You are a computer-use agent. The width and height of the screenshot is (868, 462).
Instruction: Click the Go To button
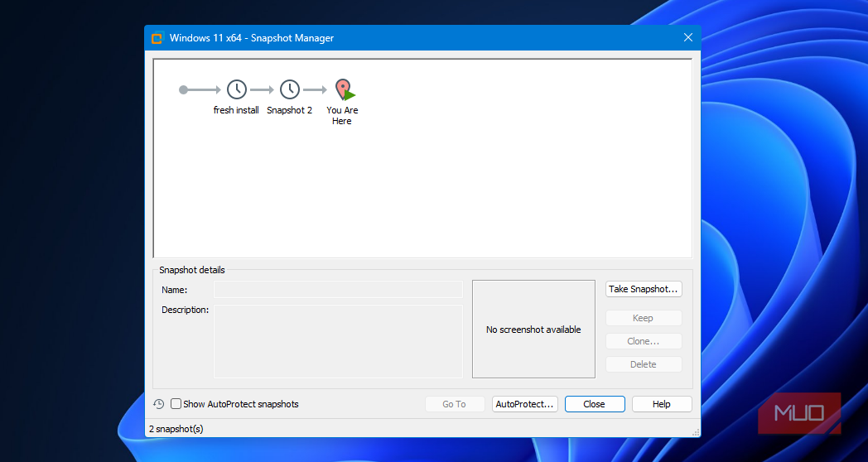pos(455,405)
